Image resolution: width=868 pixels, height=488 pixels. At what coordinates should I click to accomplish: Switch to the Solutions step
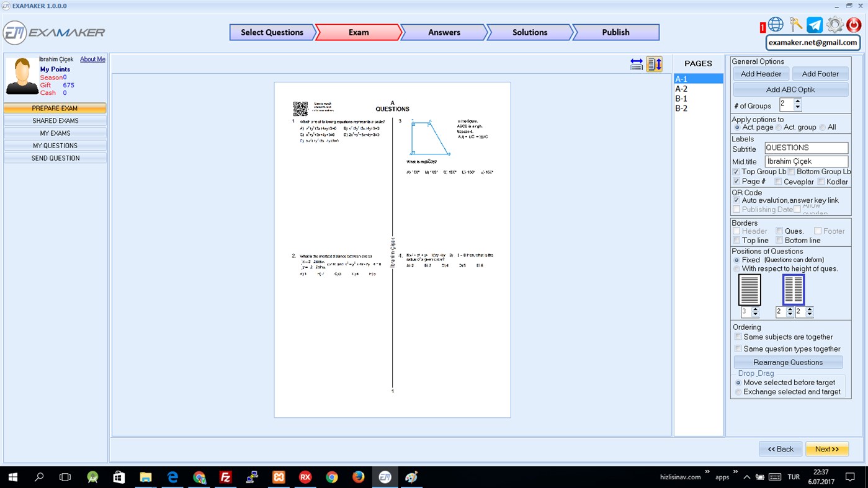coord(529,32)
